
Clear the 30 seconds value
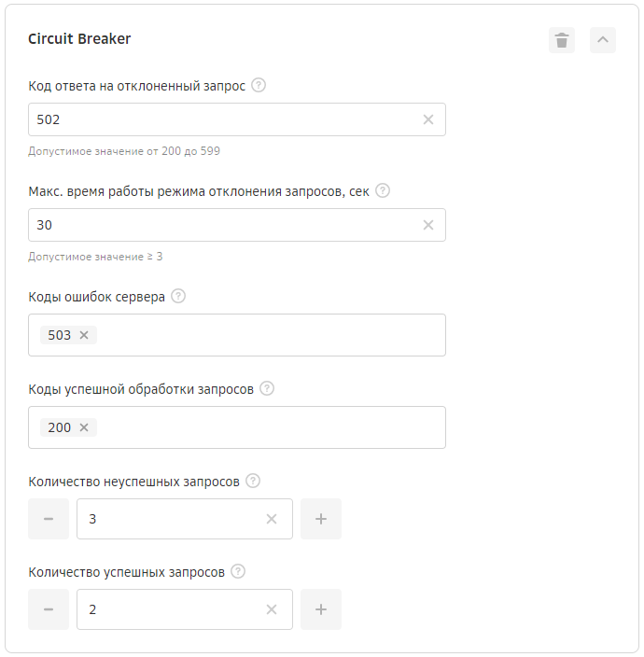(x=427, y=225)
